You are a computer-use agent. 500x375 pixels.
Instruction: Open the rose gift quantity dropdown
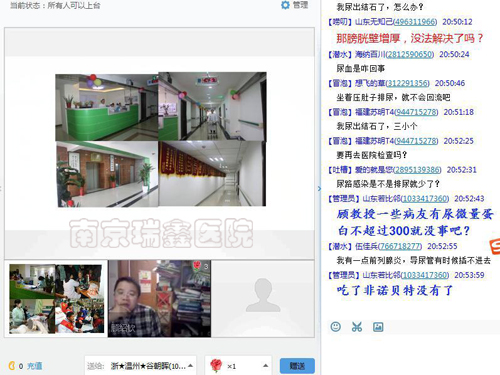(265, 366)
